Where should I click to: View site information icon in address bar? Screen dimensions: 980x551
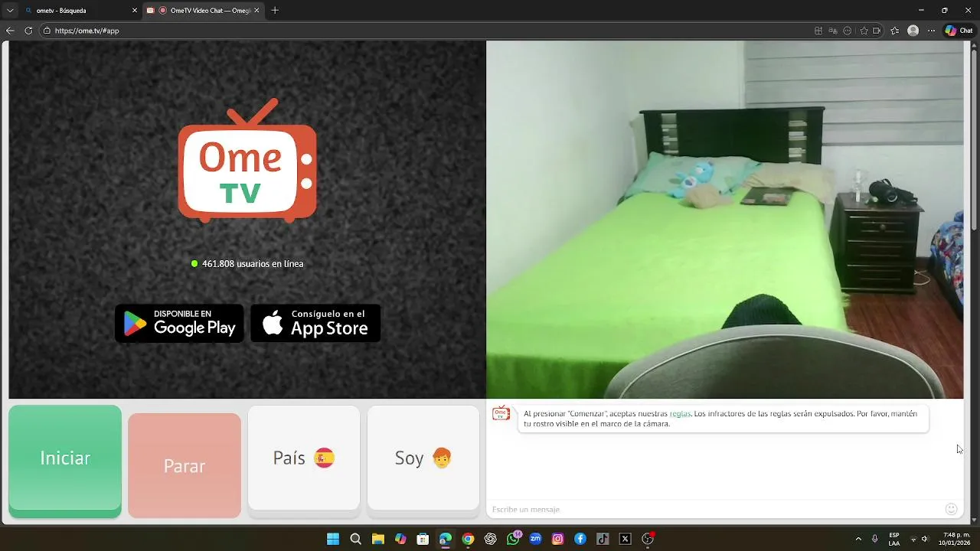[x=47, y=31]
